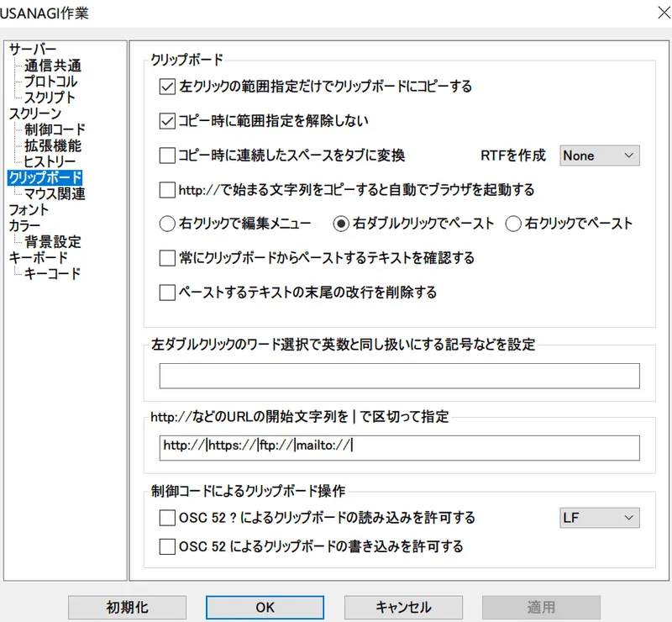
Task: Select 右クリックでペースト radio button
Action: click(x=513, y=224)
